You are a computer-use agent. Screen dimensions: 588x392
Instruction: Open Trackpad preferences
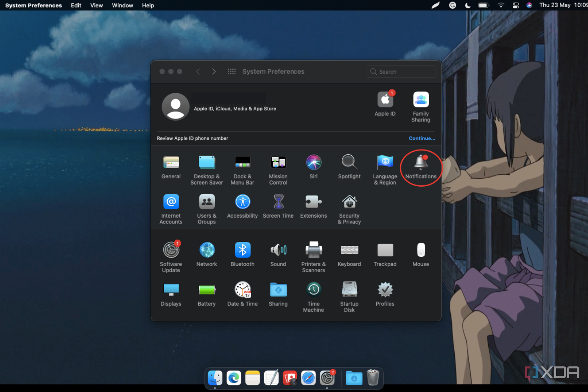point(385,250)
